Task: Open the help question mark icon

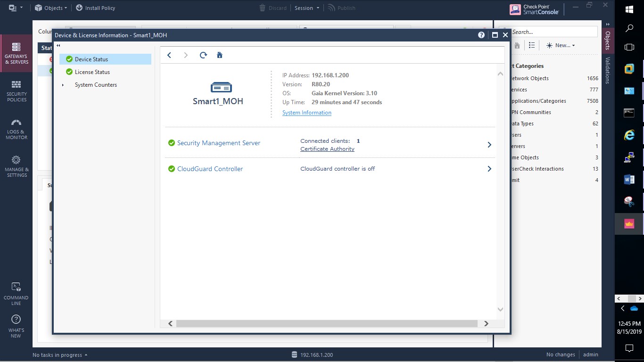Action: [481, 35]
